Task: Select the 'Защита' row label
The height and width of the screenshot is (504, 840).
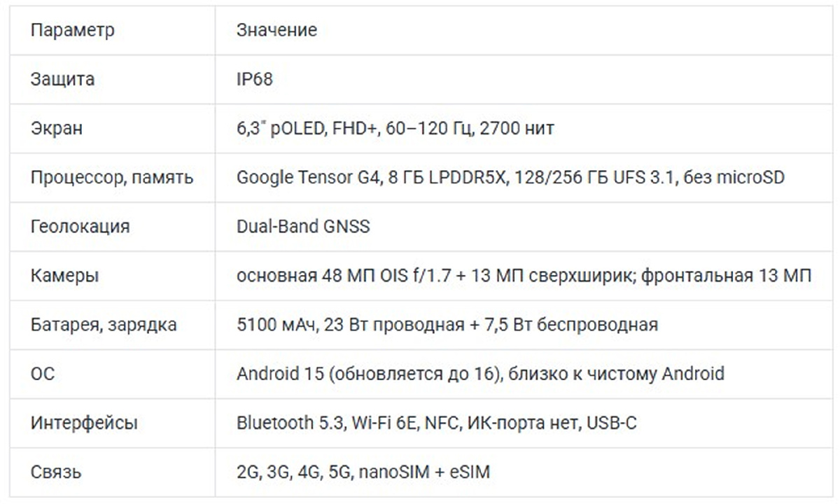Action: 62,79
